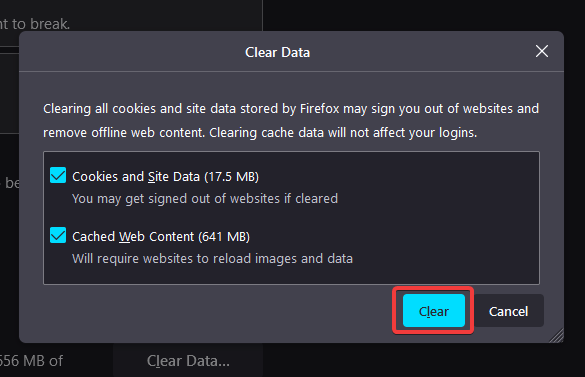585x377 pixels.
Task: Grab the dialog resize grip corner
Action: point(557,336)
